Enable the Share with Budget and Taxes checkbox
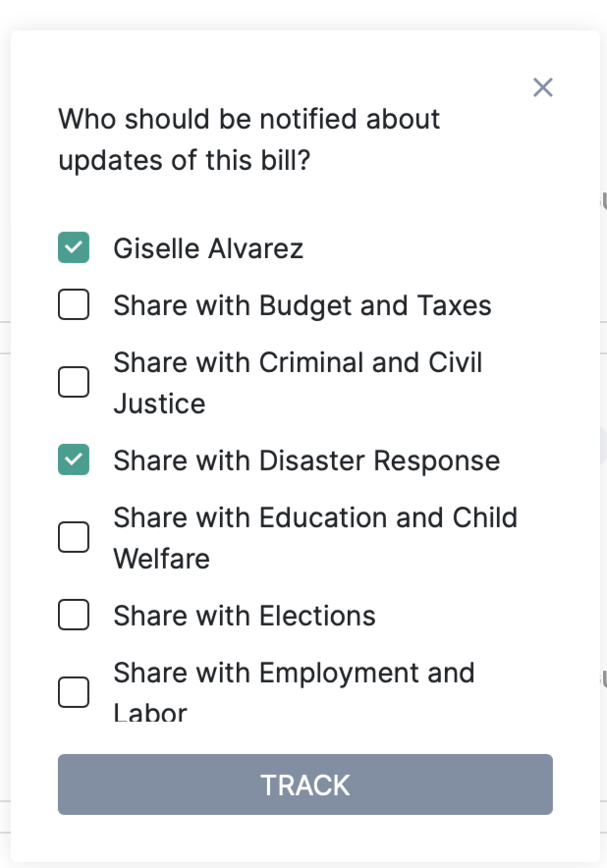Image resolution: width=607 pixels, height=868 pixels. point(74,305)
